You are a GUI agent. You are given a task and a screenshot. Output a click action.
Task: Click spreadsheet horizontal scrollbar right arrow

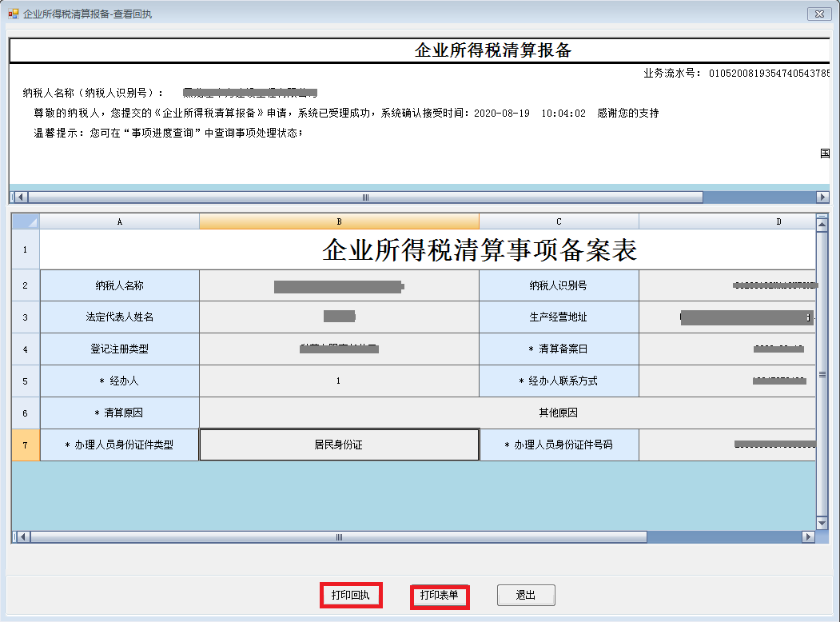808,536
